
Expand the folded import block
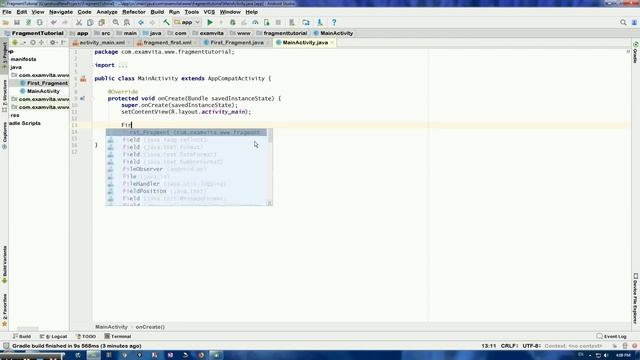coord(123,65)
